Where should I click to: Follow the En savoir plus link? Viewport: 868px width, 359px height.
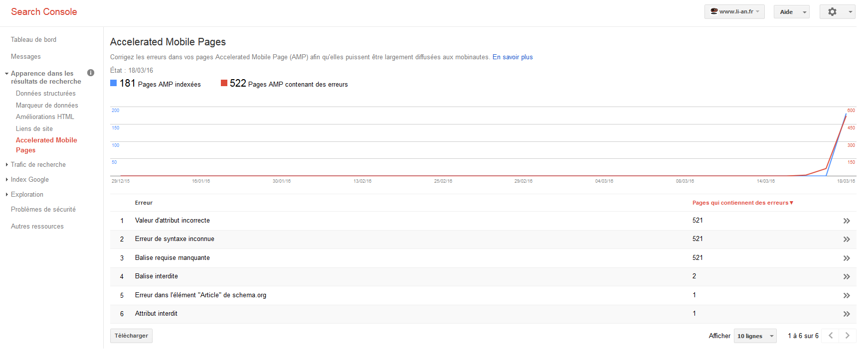[513, 57]
